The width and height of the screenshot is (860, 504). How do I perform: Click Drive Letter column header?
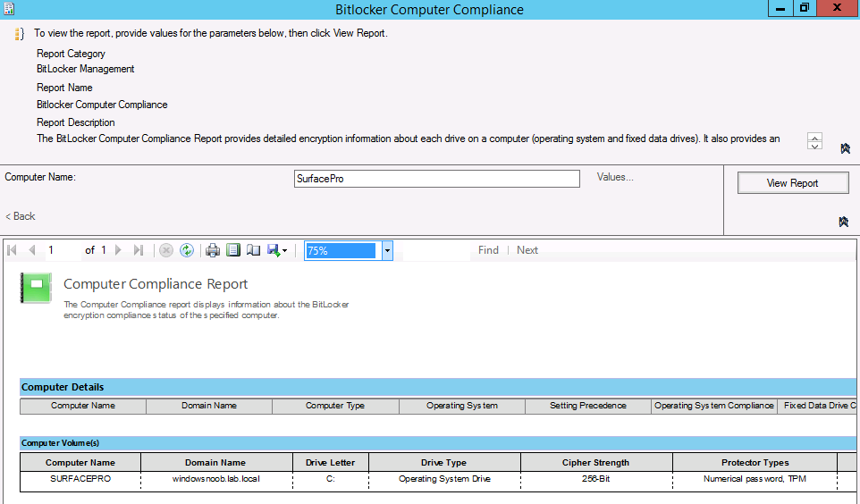pyautogui.click(x=330, y=462)
